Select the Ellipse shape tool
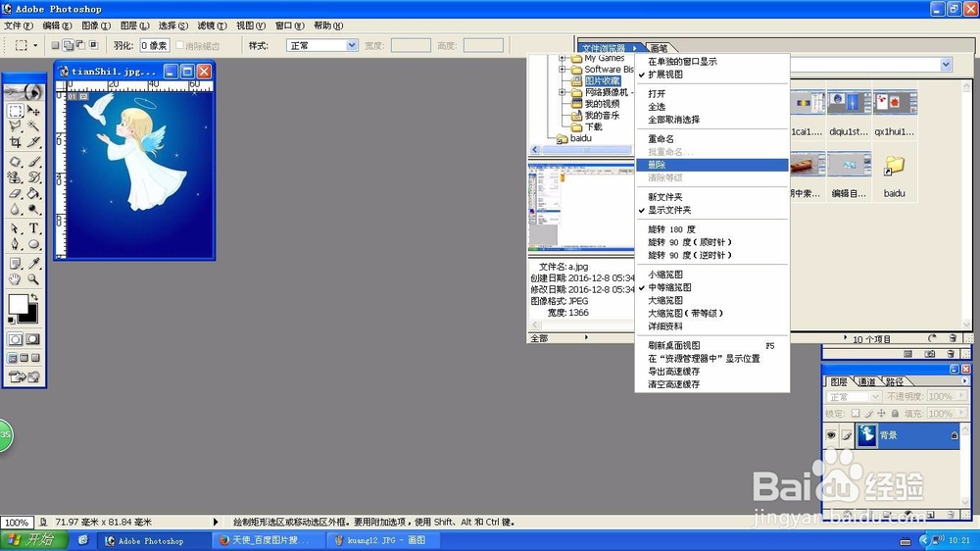This screenshot has height=551, width=980. [x=33, y=244]
